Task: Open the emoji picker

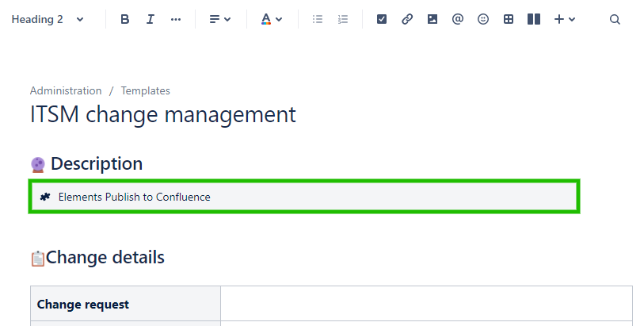Action: pos(483,19)
